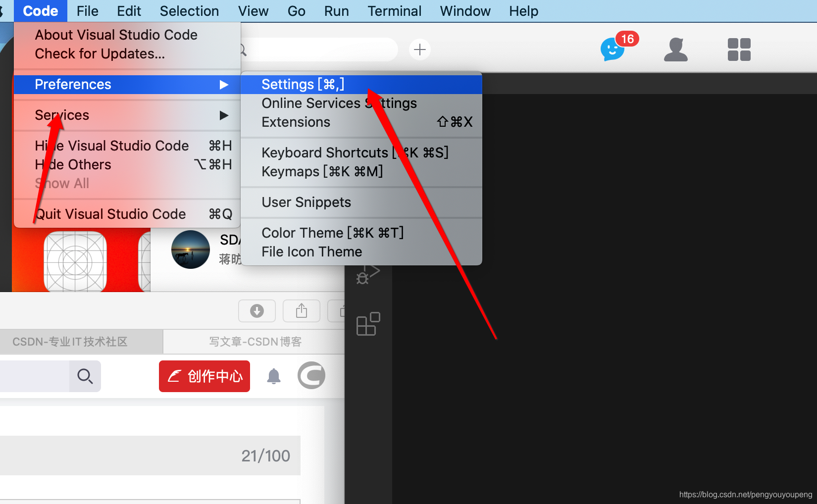817x504 pixels.
Task: Open VS Code Run and Debug icon
Action: tap(368, 275)
